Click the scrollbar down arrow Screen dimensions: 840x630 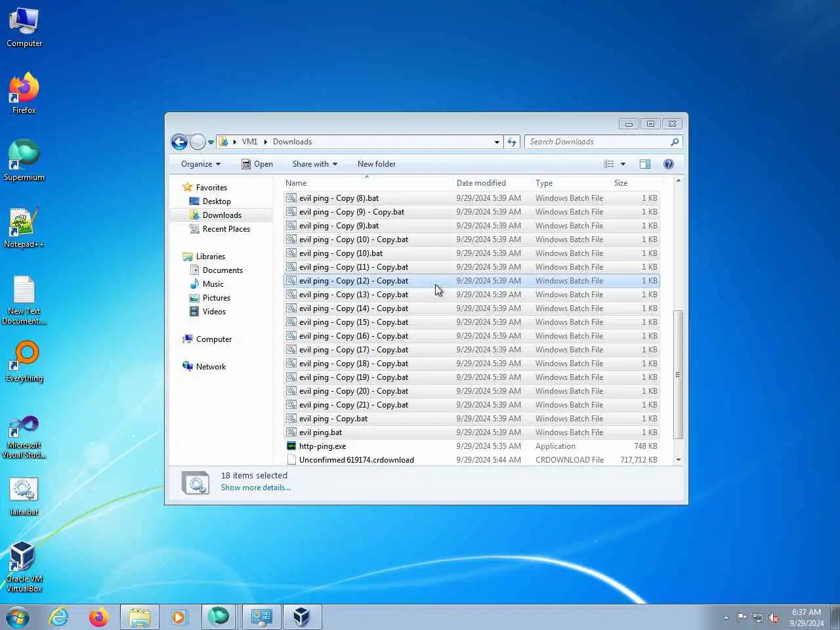679,460
